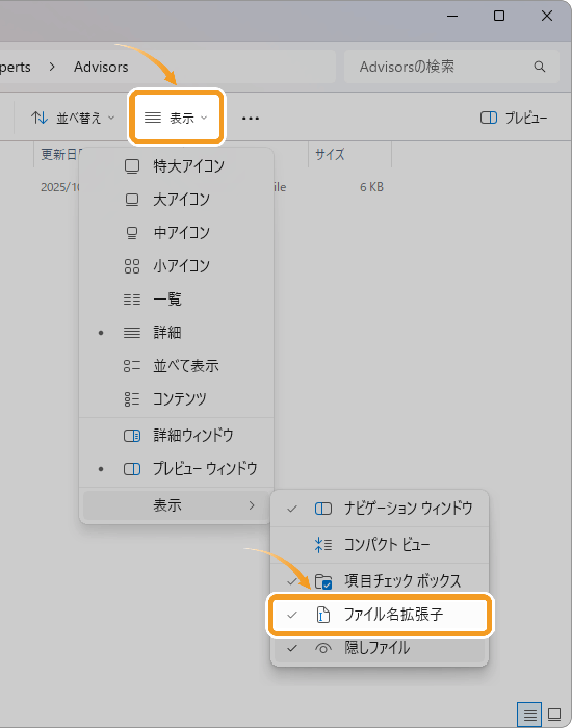Select the List (一覧) menu item
572x728 pixels.
[x=167, y=300]
